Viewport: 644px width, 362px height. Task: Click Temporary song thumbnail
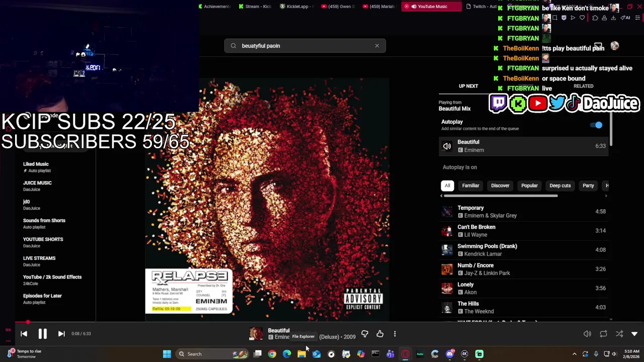click(x=447, y=212)
